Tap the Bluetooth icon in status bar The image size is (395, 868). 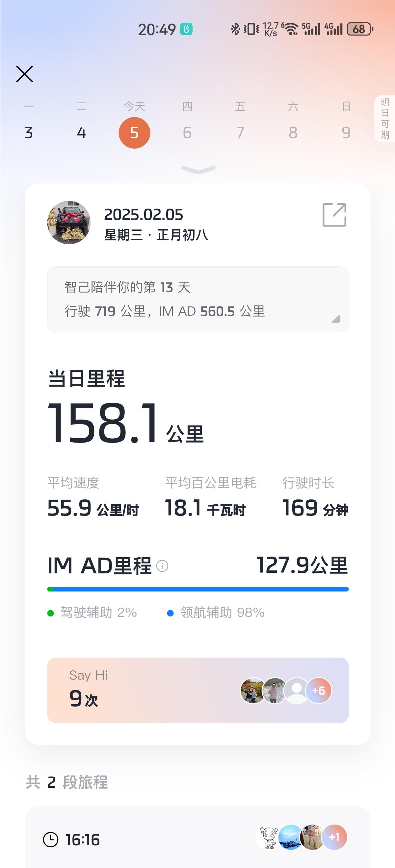point(235,29)
